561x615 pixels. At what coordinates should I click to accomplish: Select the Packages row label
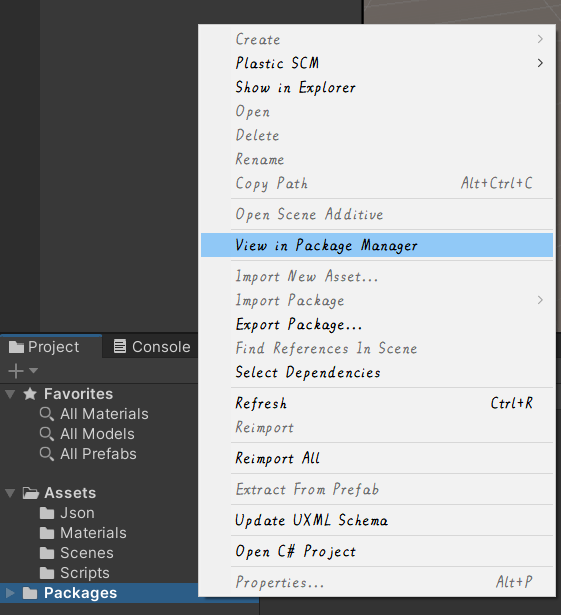(x=80, y=593)
